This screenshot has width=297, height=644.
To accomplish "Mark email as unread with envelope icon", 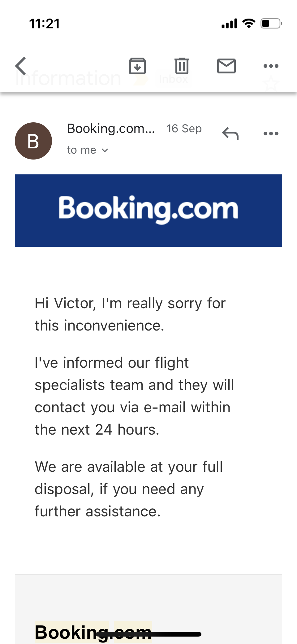I will (x=226, y=66).
